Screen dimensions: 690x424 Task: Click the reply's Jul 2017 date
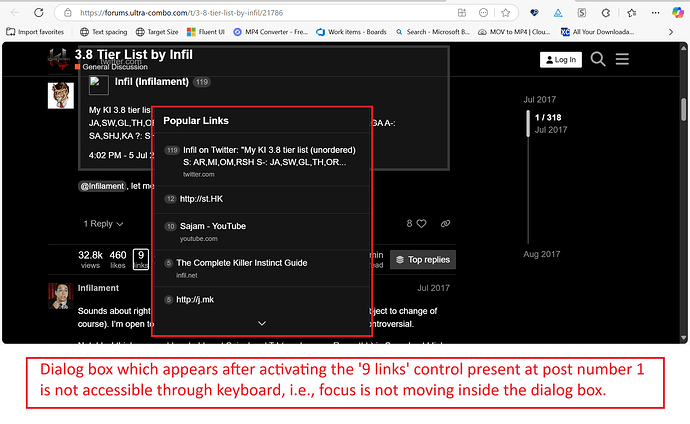433,288
